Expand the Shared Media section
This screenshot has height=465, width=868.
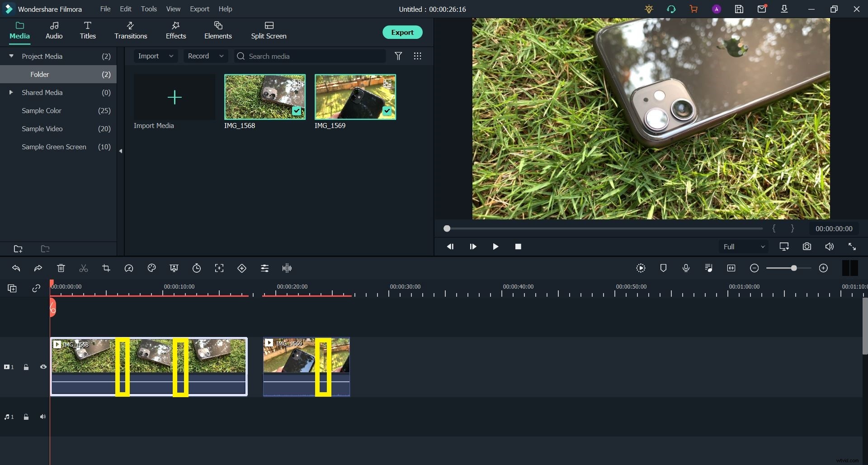click(11, 92)
